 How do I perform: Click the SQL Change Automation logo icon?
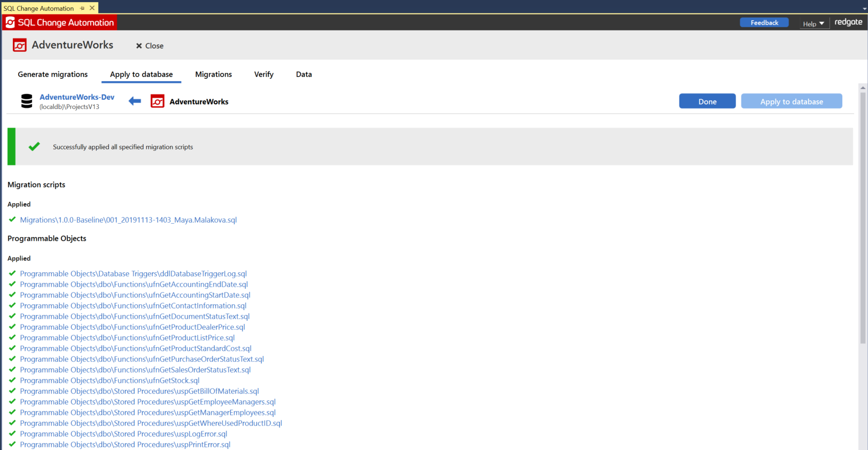click(x=10, y=22)
